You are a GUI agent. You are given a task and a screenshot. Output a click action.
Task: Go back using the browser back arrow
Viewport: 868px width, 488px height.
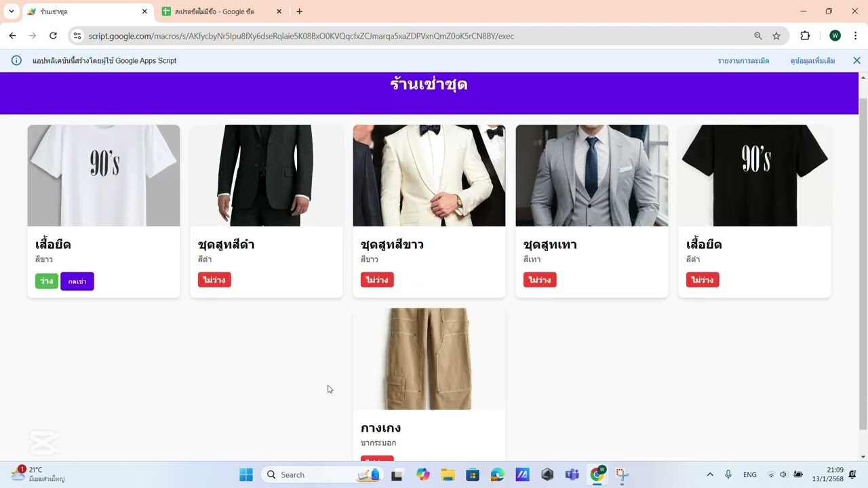point(12,36)
